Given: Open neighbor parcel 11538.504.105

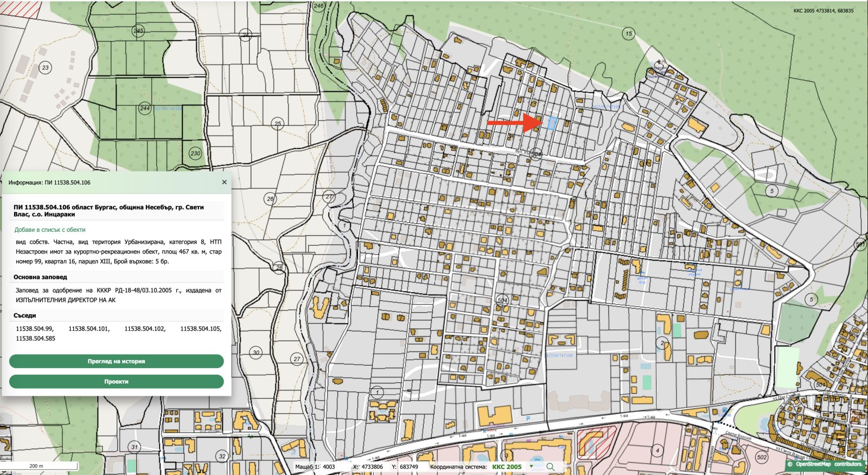Looking at the screenshot, I should [x=201, y=329].
